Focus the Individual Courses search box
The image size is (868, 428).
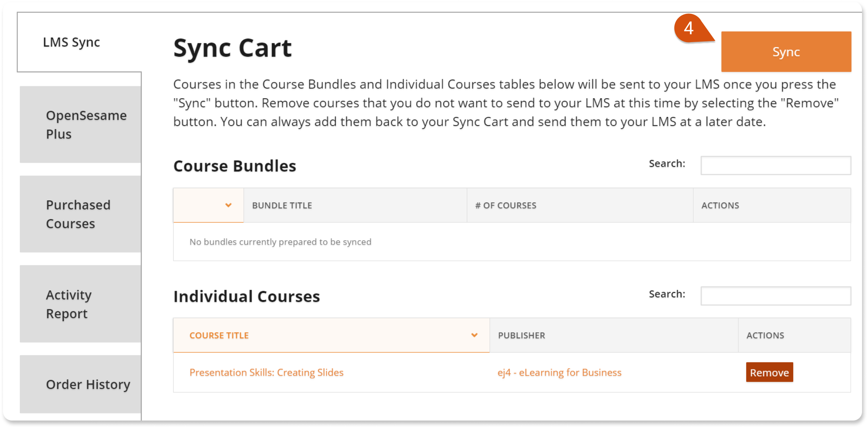[776, 296]
